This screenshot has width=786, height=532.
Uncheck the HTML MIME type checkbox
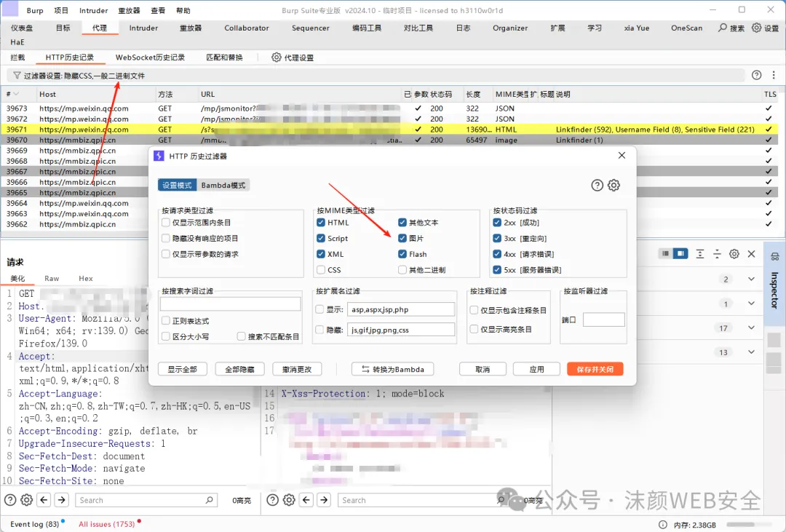321,222
